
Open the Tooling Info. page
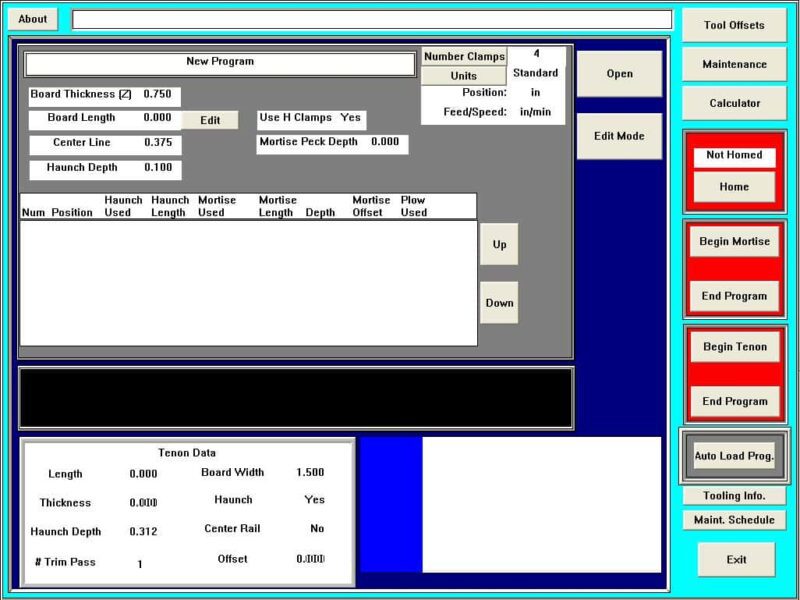[734, 496]
